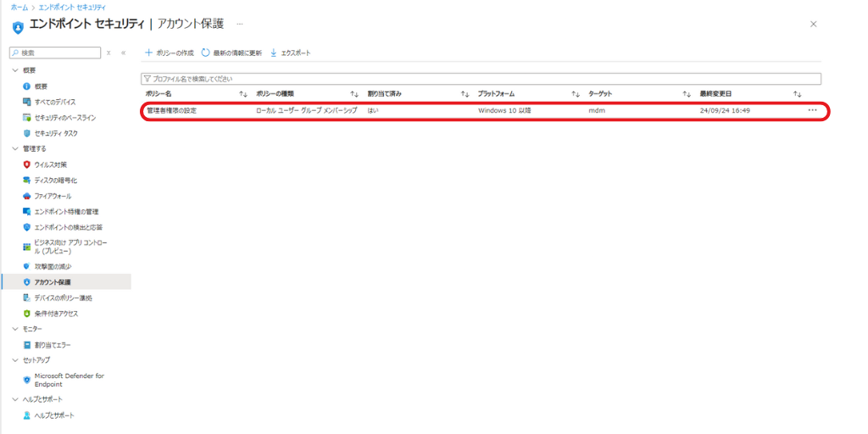Click the 攻撃面の減少 icon
The image size is (868, 434).
point(26,266)
